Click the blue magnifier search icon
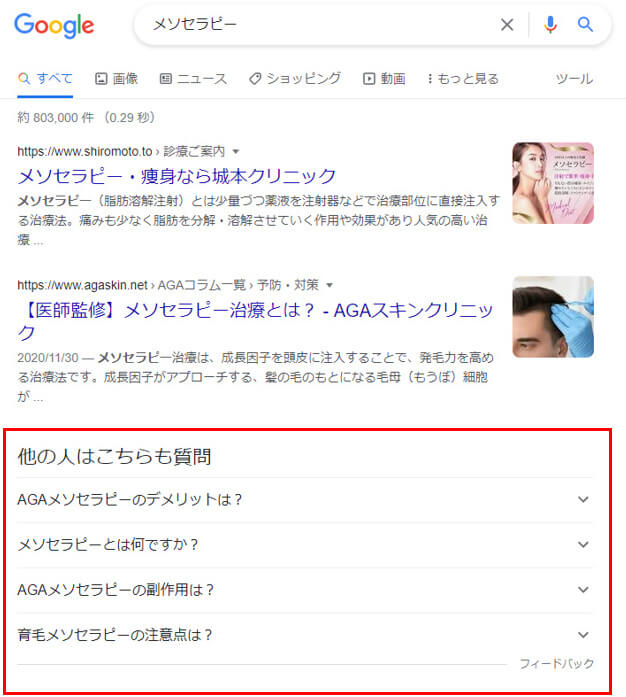Viewport: 626px width, 697px height. pyautogui.click(x=585, y=24)
